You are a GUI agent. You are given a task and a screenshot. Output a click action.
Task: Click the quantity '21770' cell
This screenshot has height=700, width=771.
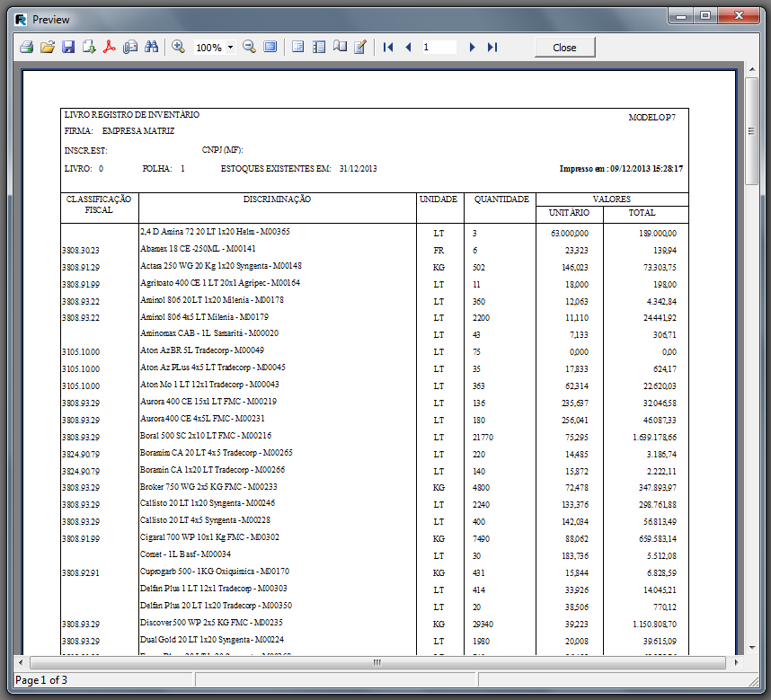click(483, 438)
